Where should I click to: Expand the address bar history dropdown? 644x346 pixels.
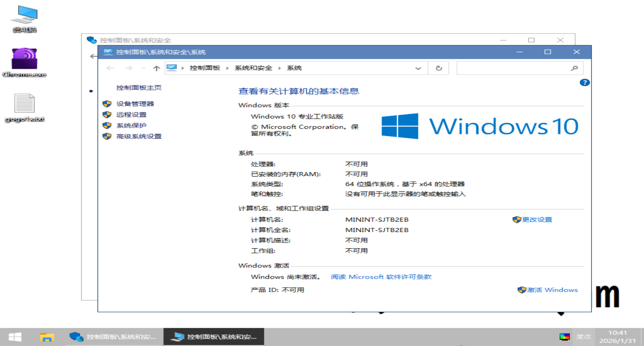pyautogui.click(x=418, y=68)
